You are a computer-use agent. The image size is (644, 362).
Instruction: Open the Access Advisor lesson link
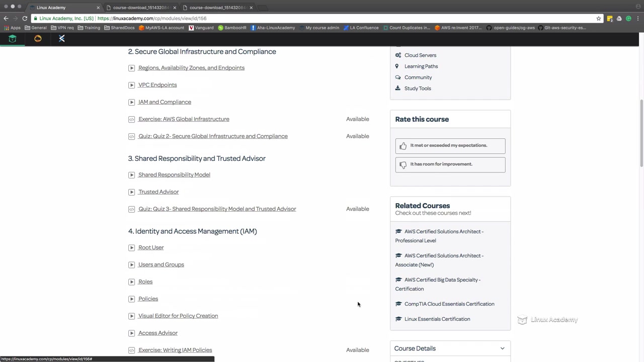[158, 333]
